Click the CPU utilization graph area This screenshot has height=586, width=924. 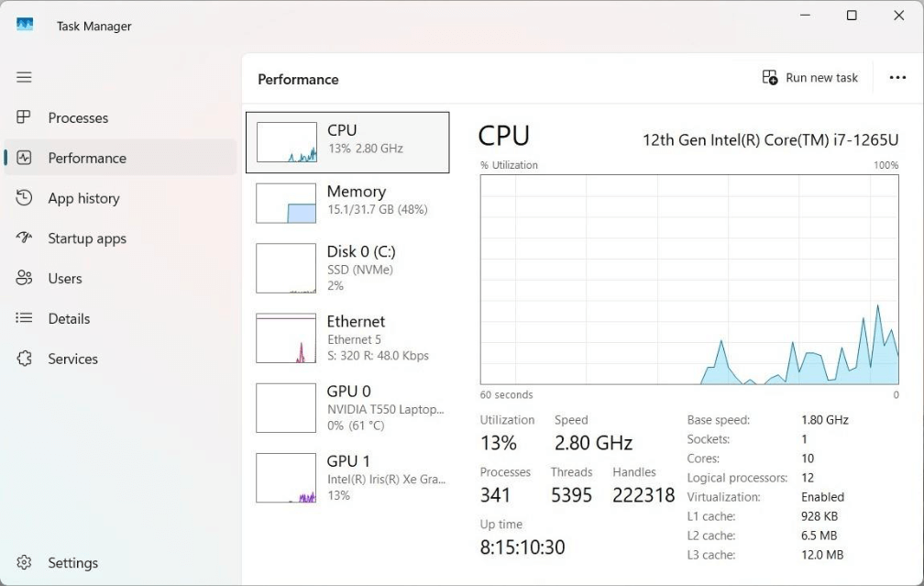pos(689,279)
